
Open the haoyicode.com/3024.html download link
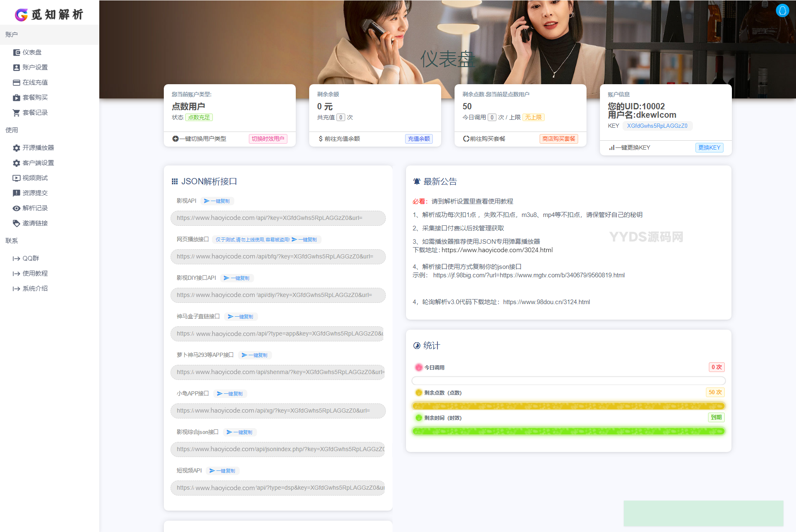(x=497, y=250)
